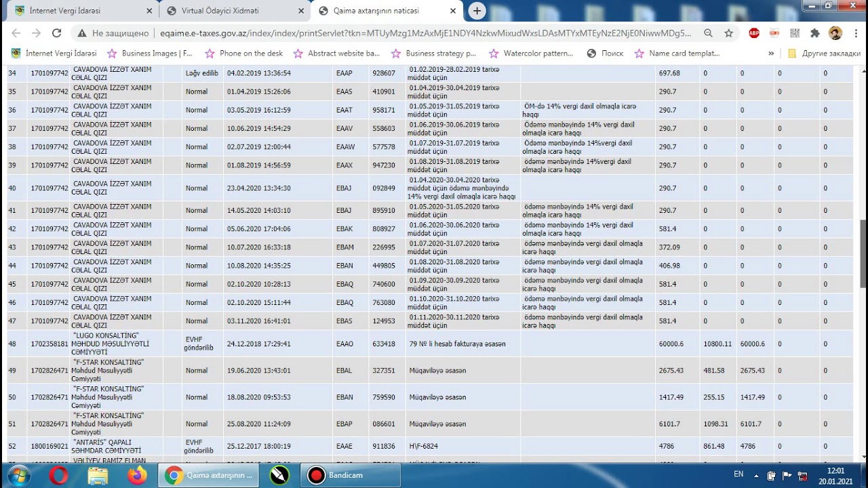
Task: Open the 'Поиск' bookmark
Action: [605, 53]
